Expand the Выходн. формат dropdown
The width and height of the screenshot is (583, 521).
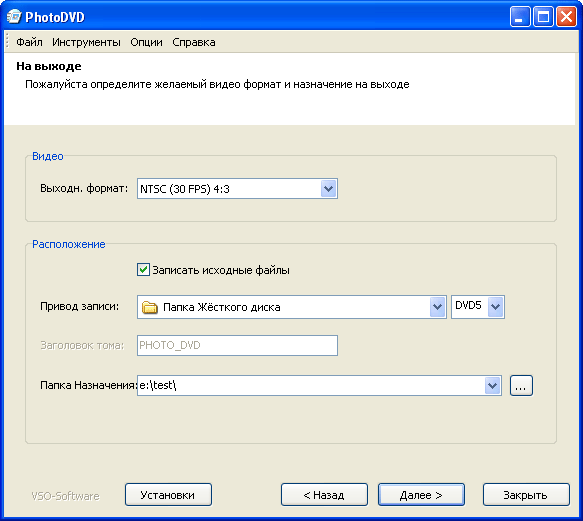click(328, 189)
